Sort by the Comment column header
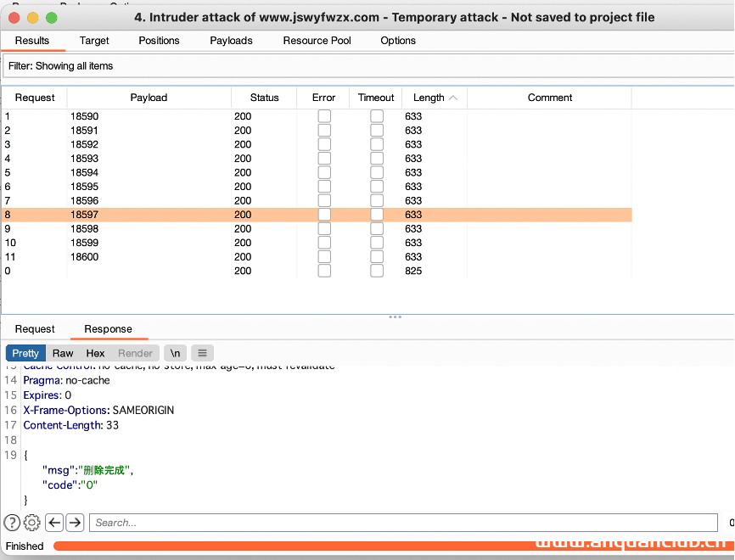The image size is (735, 560). 550,98
